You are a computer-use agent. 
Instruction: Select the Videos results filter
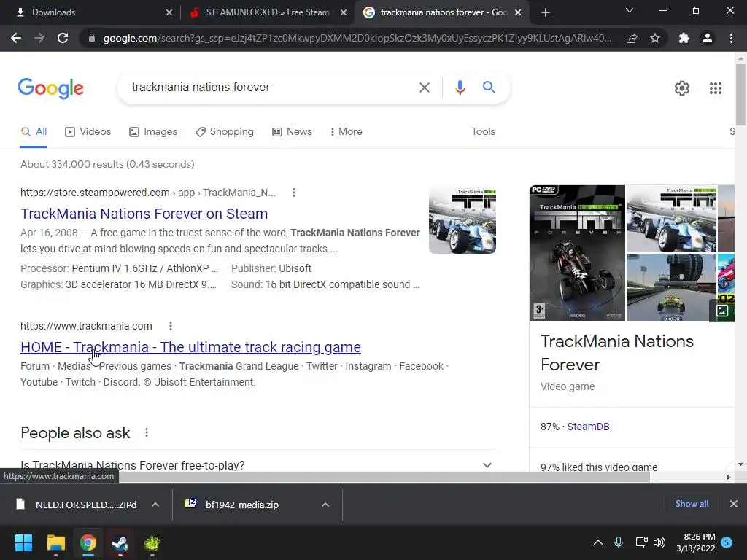[x=88, y=132]
